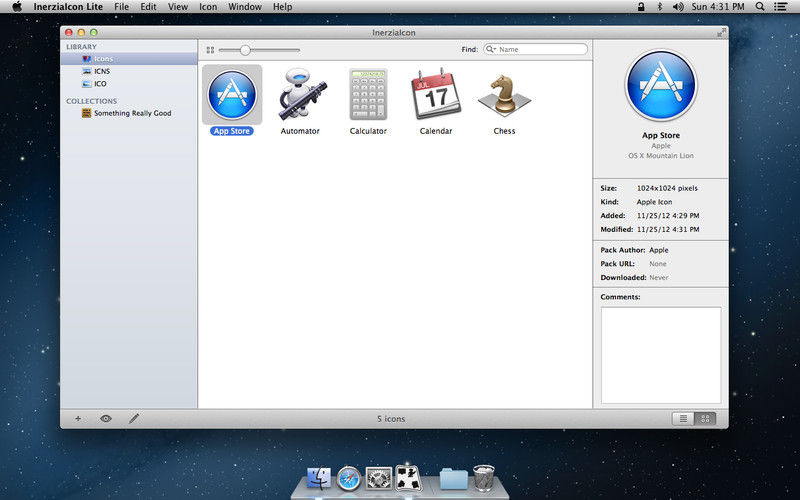Click the Find name search field
The width and height of the screenshot is (800, 500).
536,49
